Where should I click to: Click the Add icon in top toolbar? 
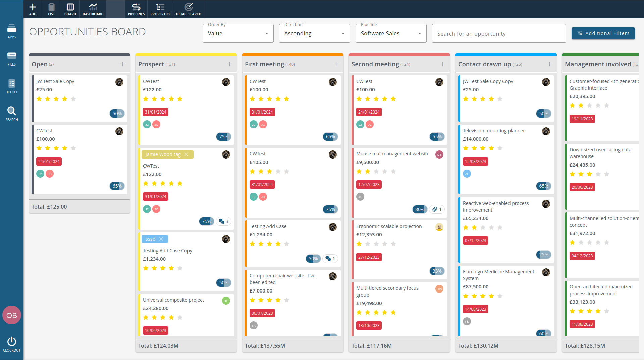pos(33,9)
